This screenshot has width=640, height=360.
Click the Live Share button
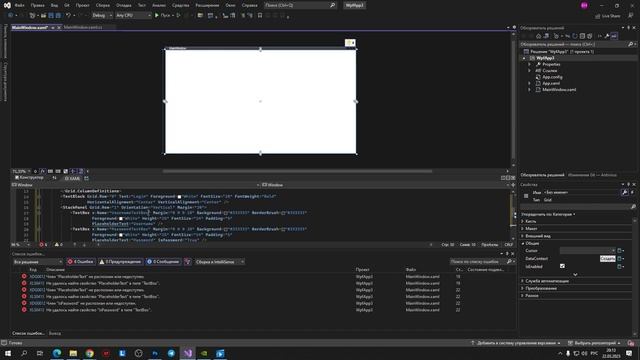pyautogui.click(x=607, y=16)
